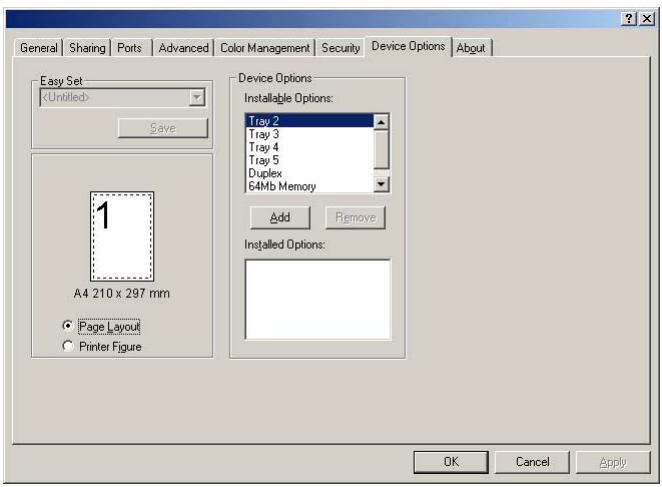Click the Installable Options scrollbar thumb
The width and height of the screenshot is (662, 487).
click(381, 149)
